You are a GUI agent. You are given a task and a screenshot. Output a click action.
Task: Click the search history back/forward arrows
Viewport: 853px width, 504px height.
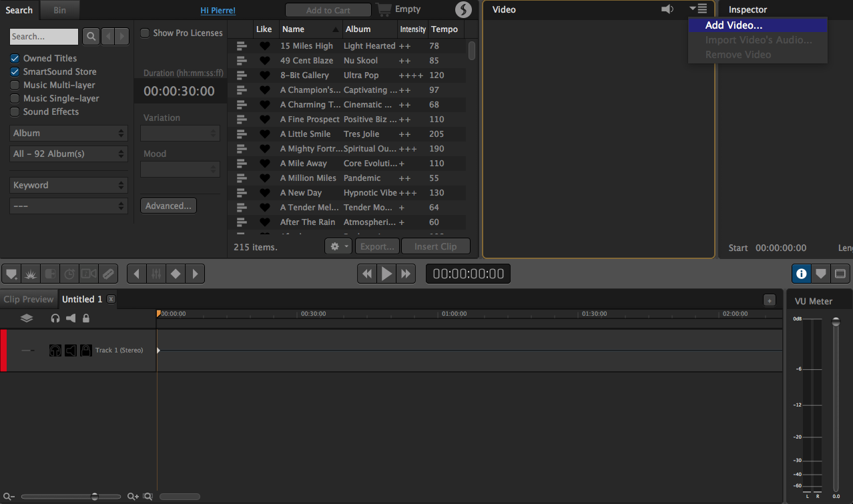[x=115, y=36]
